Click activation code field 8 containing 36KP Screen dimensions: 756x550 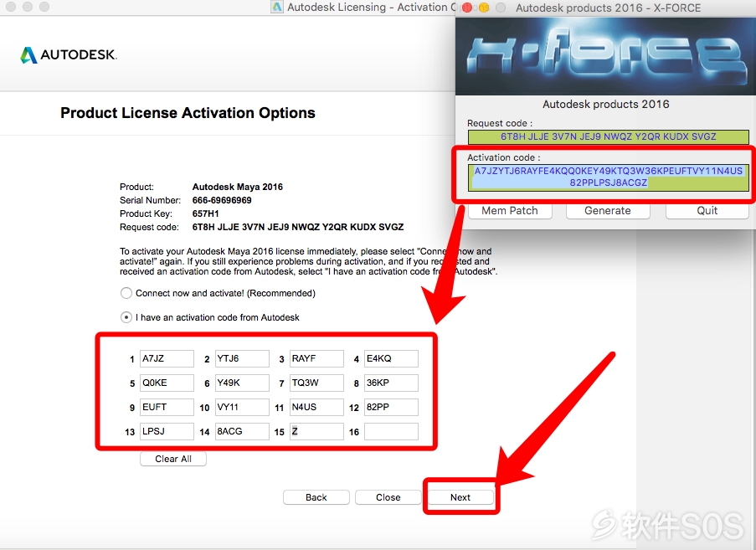pos(392,383)
